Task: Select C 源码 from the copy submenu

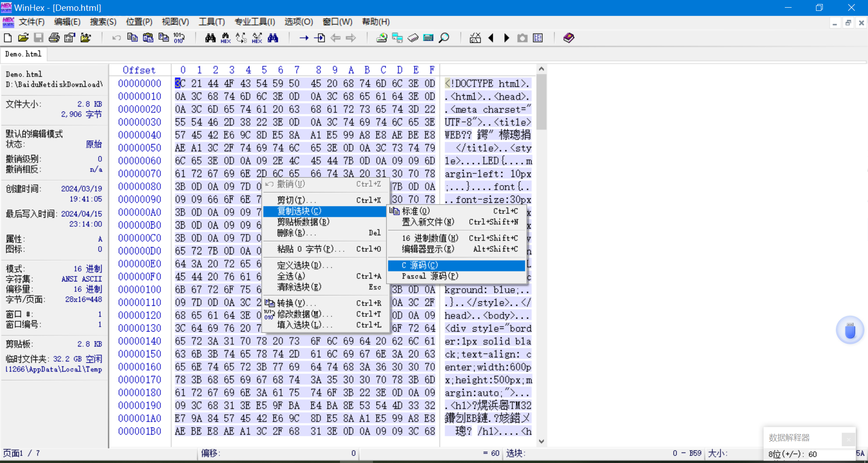Action: coord(424,265)
